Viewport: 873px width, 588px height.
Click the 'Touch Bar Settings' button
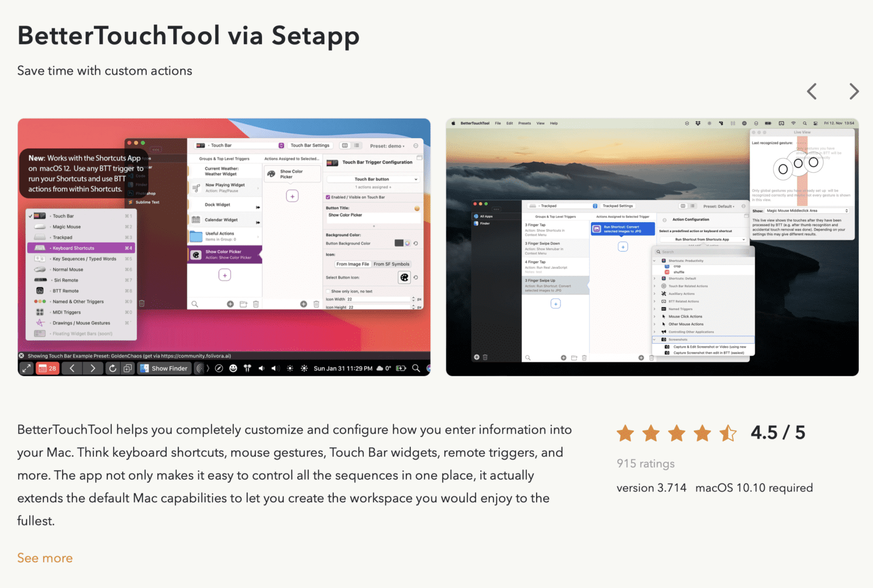310,145
